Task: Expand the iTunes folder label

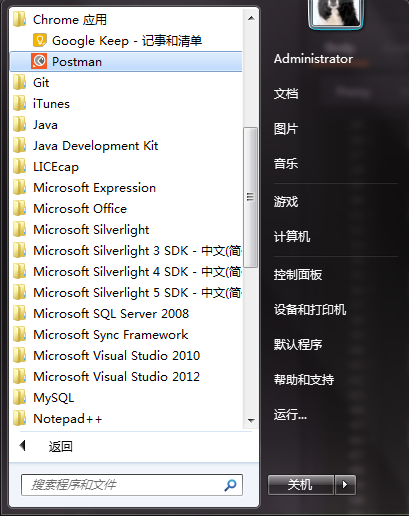Action: coord(51,104)
